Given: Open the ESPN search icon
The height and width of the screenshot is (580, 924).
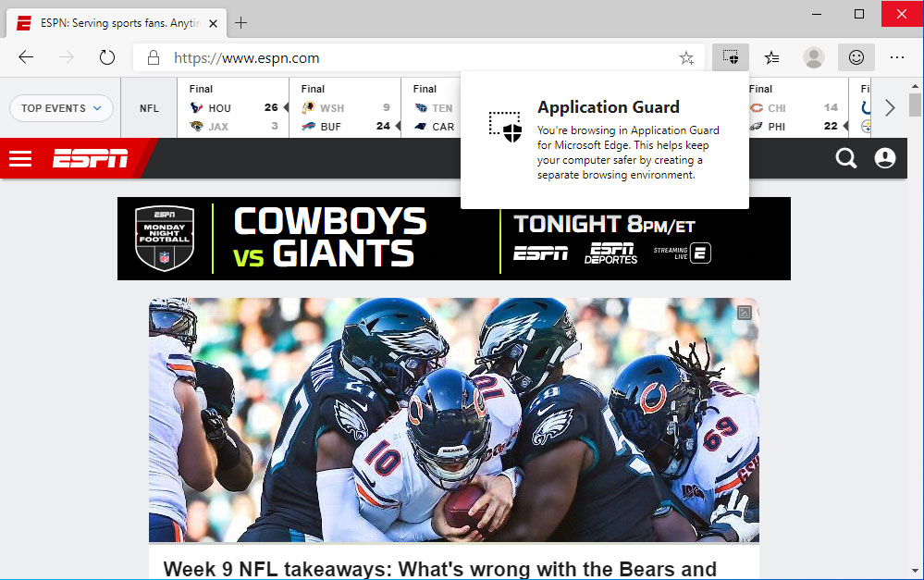Looking at the screenshot, I should (x=845, y=158).
